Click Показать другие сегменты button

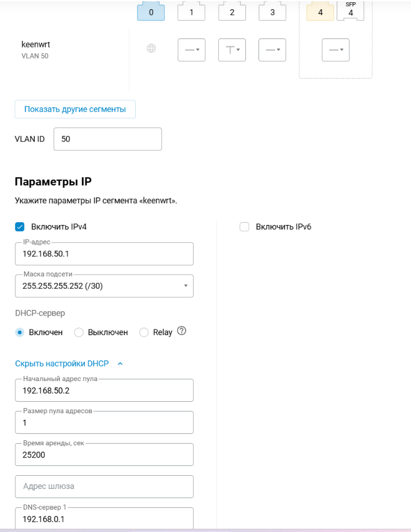(75, 109)
